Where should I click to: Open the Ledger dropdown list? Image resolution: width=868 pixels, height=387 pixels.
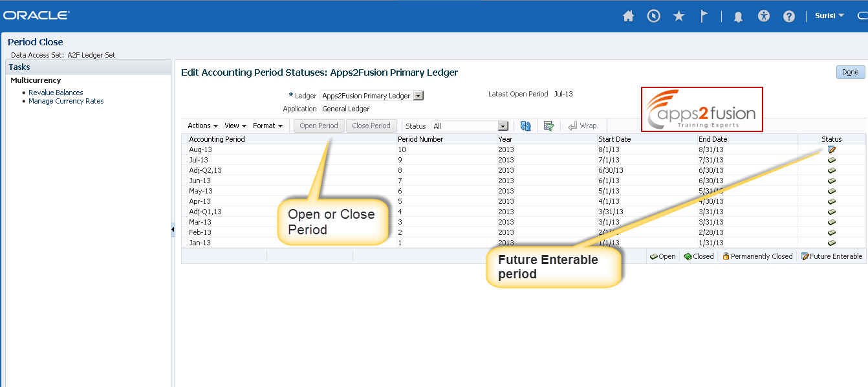coord(418,96)
